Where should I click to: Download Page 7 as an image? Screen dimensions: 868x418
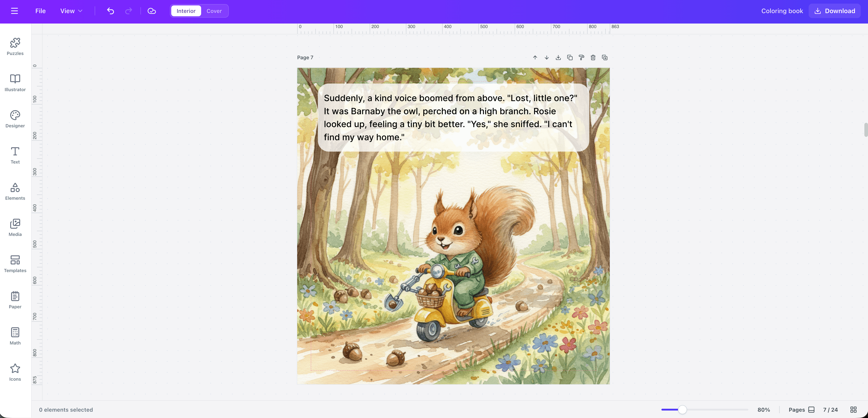(558, 57)
